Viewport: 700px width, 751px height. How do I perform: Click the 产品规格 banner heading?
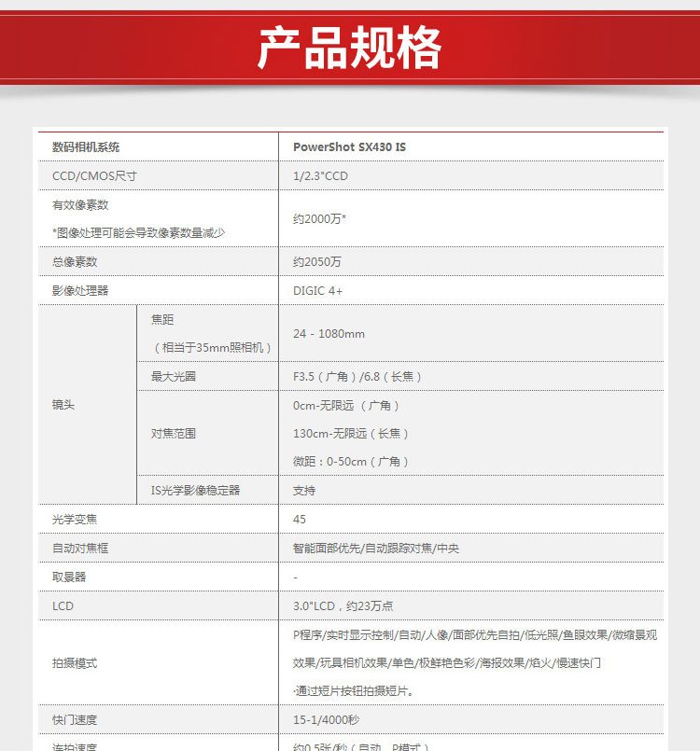pyautogui.click(x=349, y=48)
